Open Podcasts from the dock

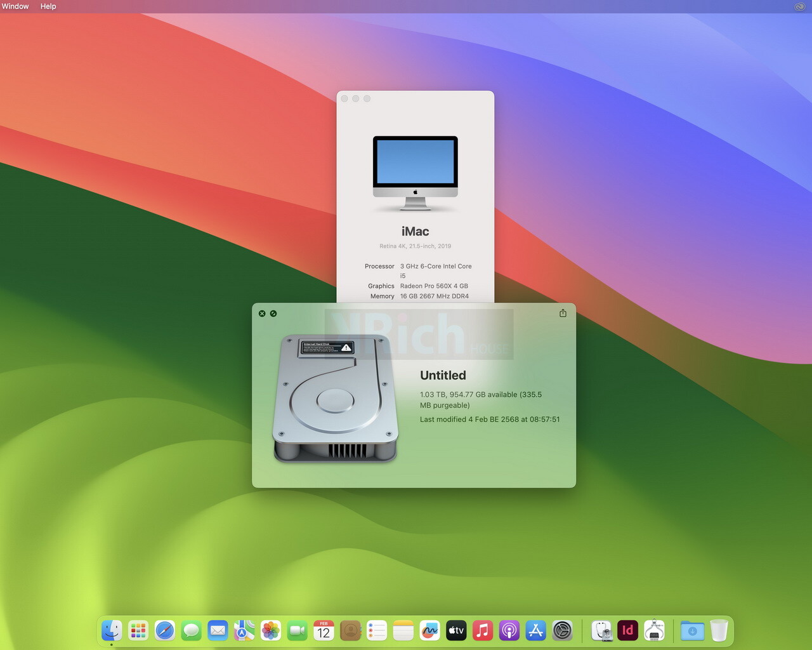point(509,630)
